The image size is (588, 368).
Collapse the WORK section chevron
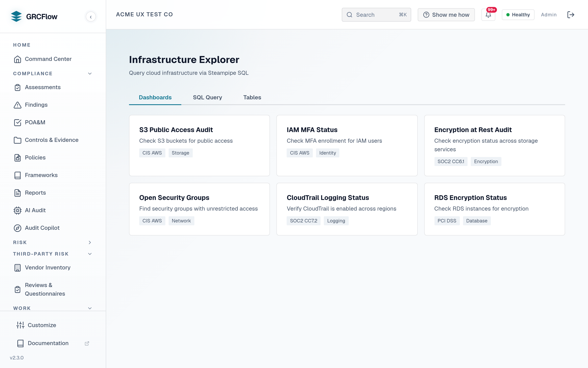point(90,308)
